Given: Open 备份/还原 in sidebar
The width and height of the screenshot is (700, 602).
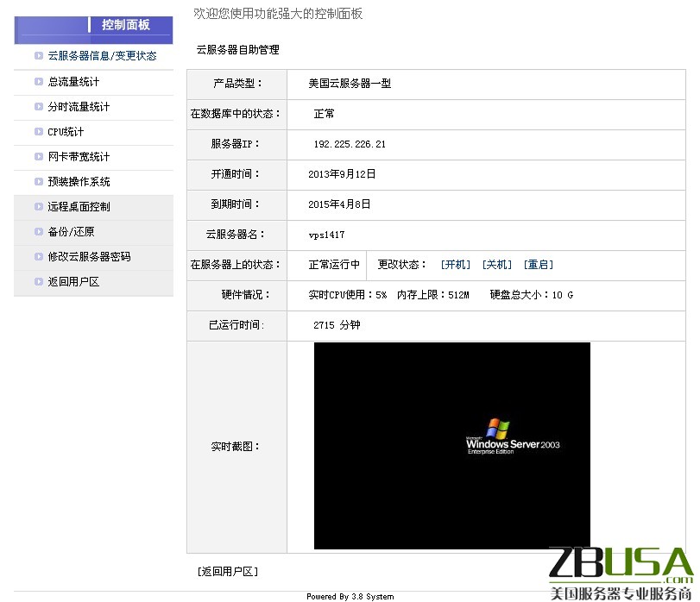Looking at the screenshot, I should coord(71,231).
